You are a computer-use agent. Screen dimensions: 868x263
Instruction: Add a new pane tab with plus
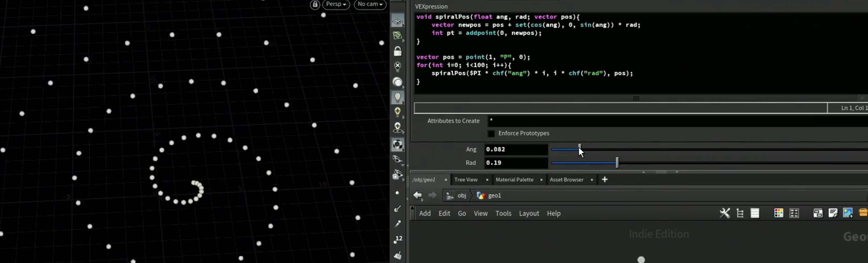(x=605, y=180)
